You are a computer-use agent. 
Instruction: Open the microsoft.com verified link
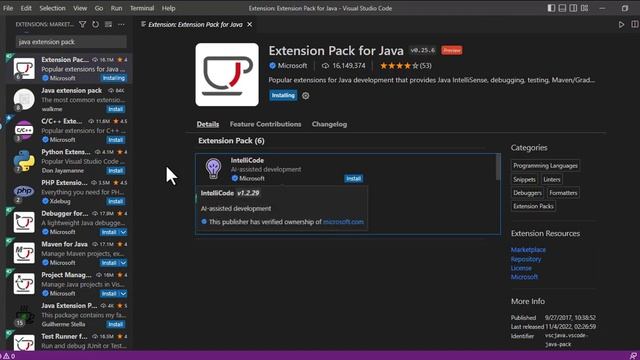click(343, 222)
